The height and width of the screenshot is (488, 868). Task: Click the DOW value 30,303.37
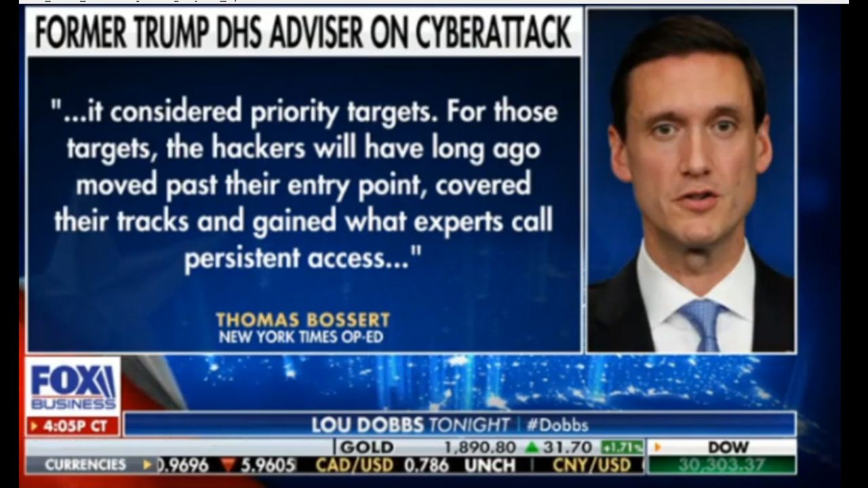(x=722, y=465)
